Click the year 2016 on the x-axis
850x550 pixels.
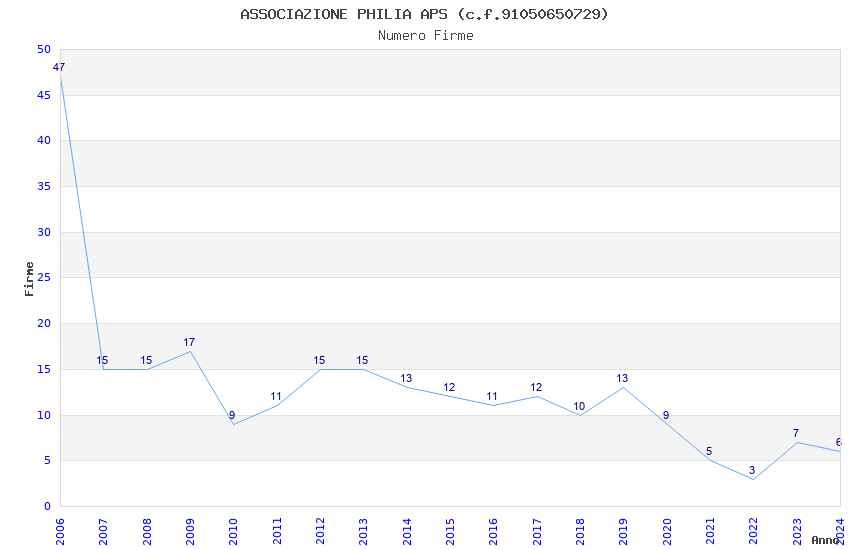coord(493,532)
